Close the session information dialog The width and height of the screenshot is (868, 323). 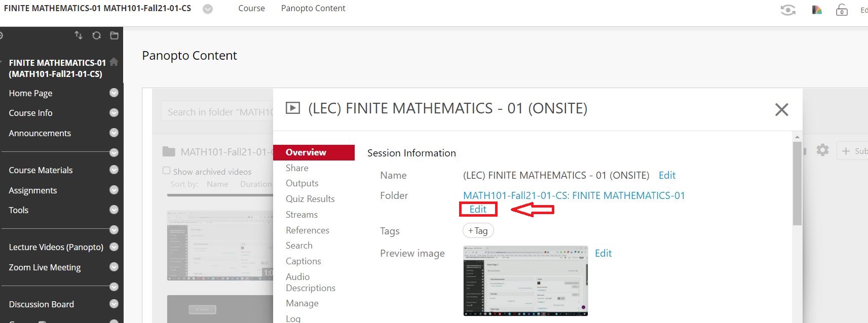(781, 109)
